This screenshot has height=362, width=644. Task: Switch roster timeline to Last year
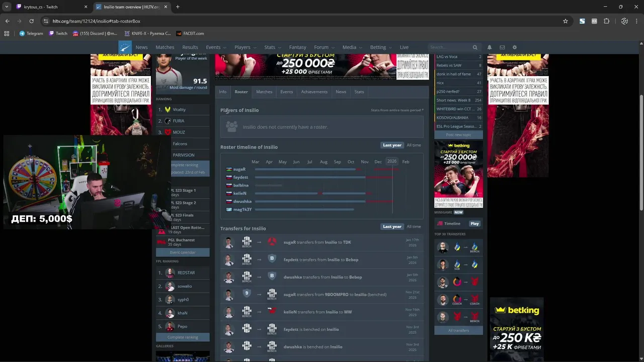pos(392,145)
